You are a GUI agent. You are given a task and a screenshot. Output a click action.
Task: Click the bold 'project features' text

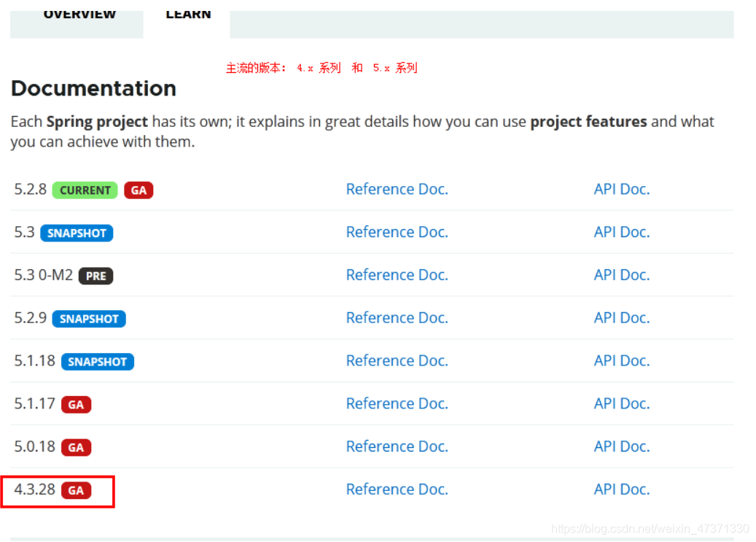click(588, 122)
